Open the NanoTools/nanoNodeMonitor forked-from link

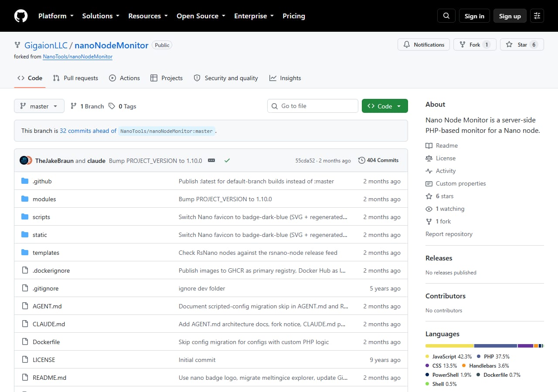(x=78, y=57)
